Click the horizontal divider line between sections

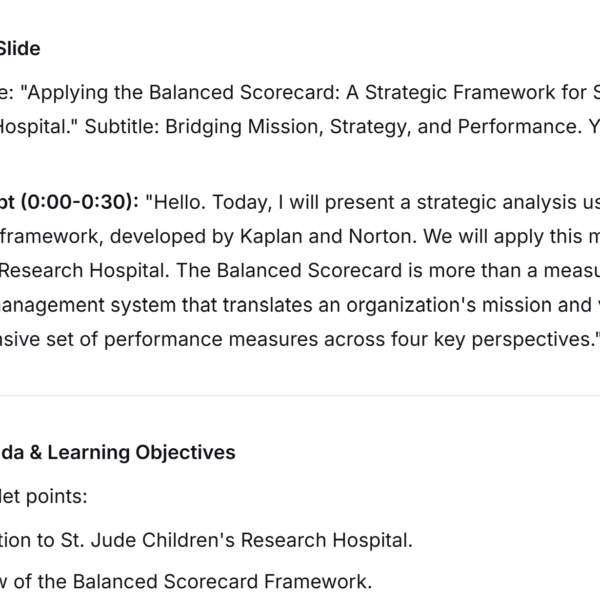(300, 395)
